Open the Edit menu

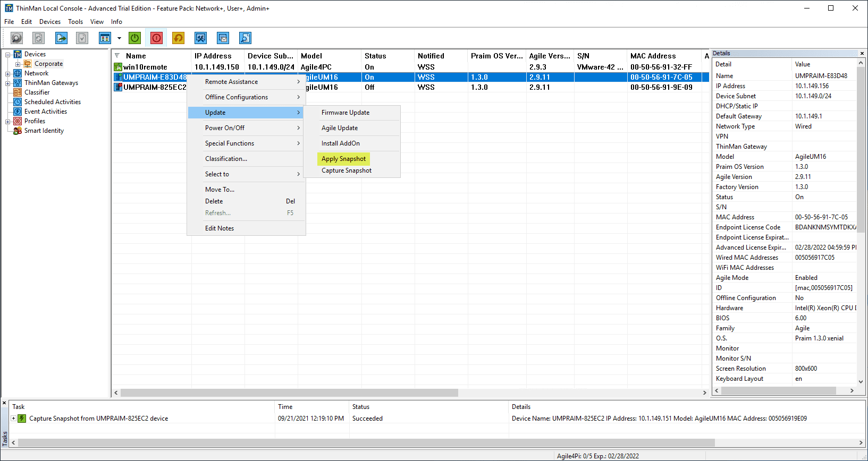pos(27,22)
